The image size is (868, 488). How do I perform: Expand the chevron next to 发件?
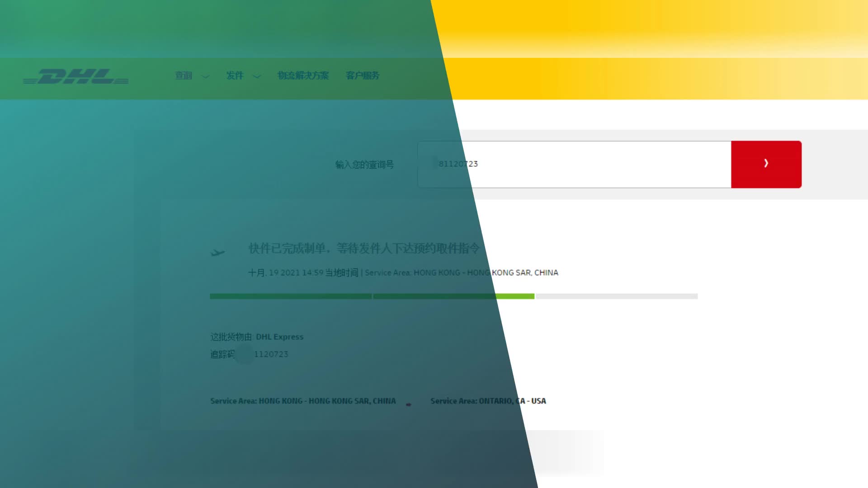pyautogui.click(x=257, y=76)
